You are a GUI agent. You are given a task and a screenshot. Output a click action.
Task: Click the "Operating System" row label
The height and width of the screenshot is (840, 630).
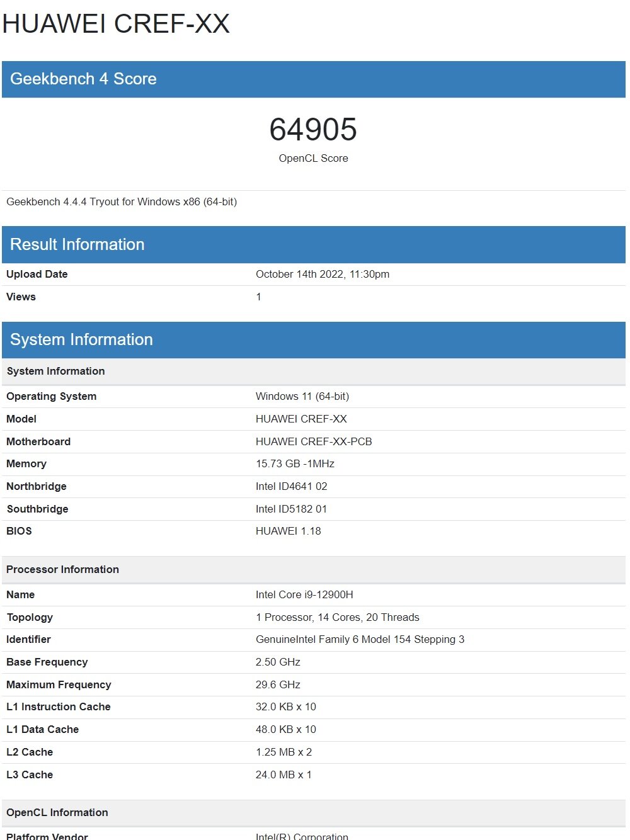(52, 397)
